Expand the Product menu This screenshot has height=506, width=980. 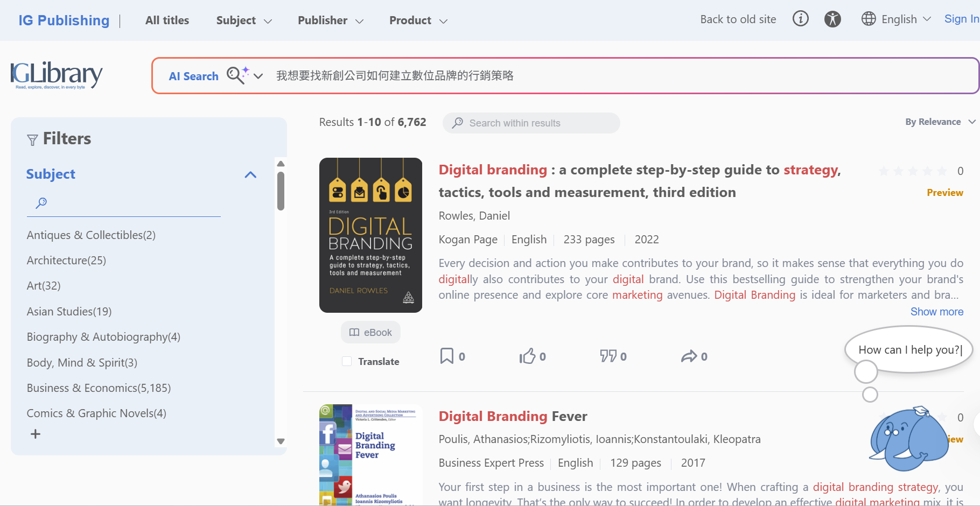tap(418, 20)
